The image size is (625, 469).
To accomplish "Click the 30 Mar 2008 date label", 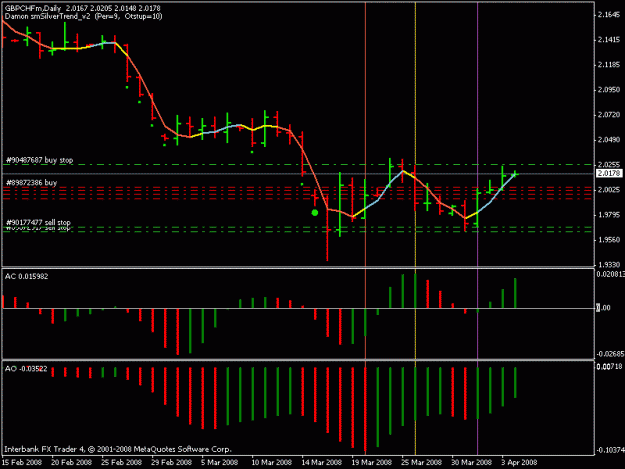I will coord(472,462).
